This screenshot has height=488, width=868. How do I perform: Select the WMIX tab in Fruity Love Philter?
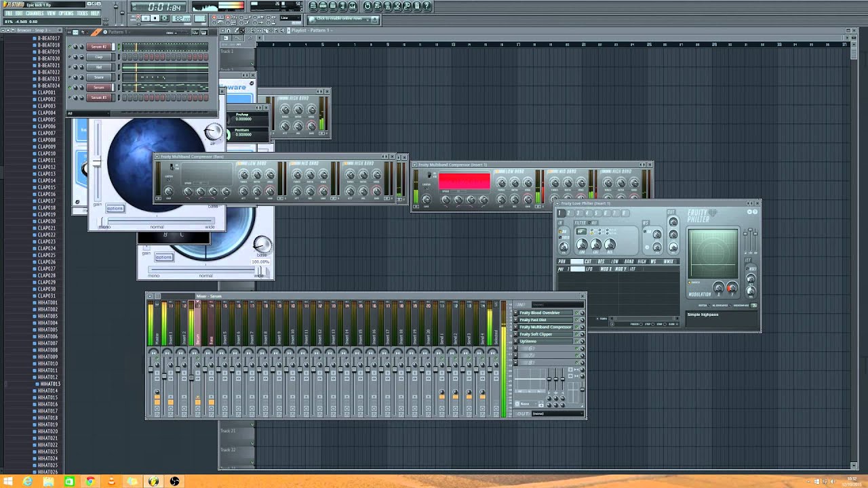pyautogui.click(x=669, y=262)
